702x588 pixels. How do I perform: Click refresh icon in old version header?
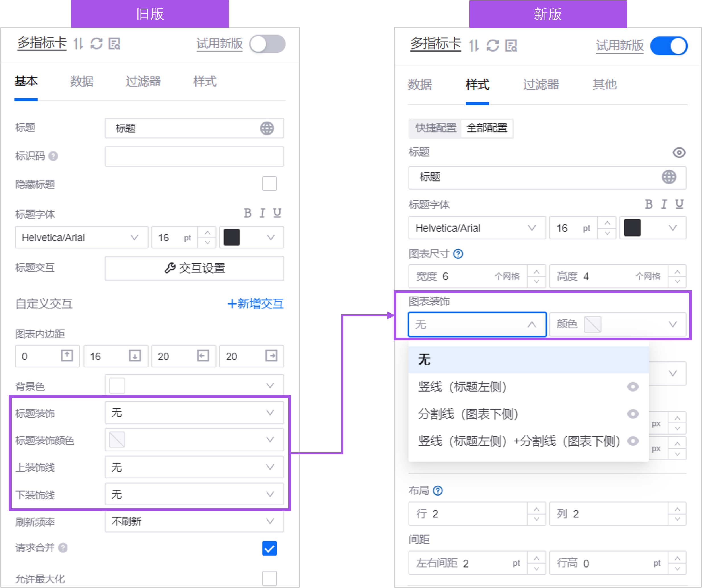[97, 44]
